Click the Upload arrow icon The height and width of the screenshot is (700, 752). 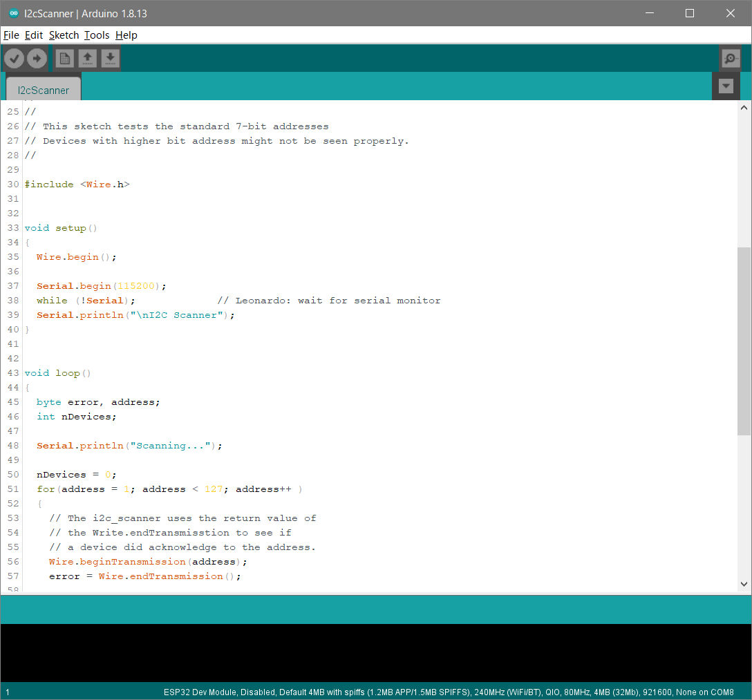37,59
